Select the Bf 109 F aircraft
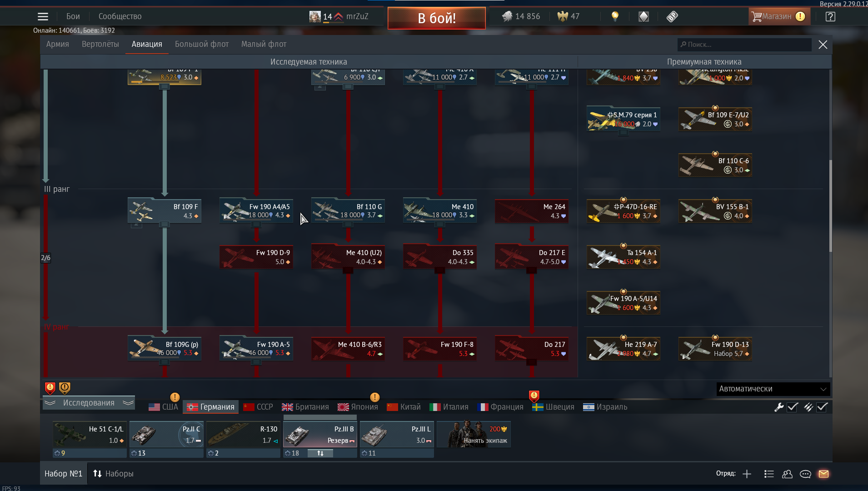The image size is (868, 491). 165,210
